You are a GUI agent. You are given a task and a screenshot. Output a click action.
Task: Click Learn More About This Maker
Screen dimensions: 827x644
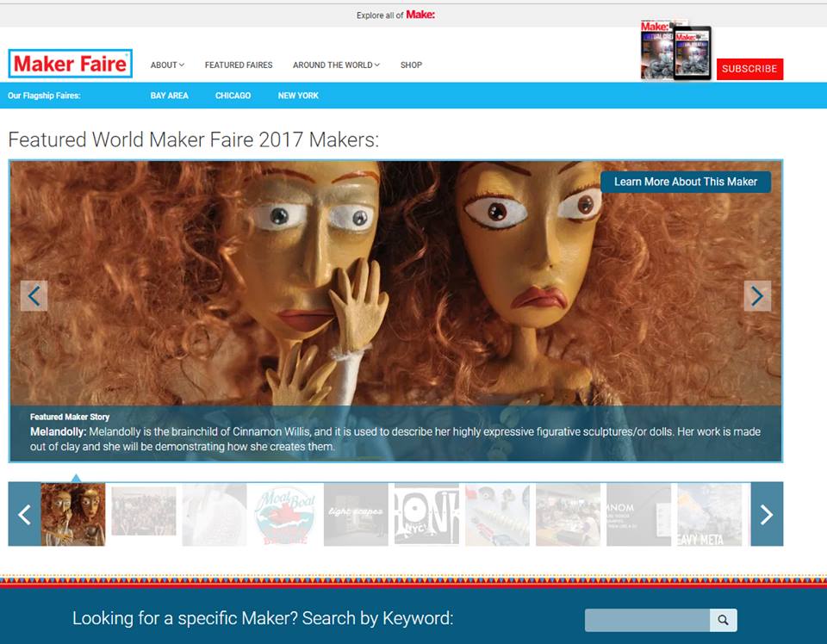(x=687, y=182)
